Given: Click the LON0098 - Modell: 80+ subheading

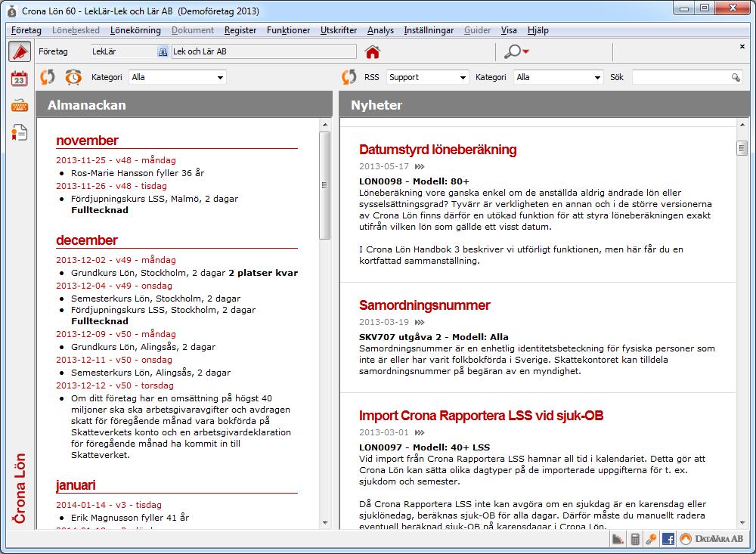Looking at the screenshot, I should (x=414, y=182).
